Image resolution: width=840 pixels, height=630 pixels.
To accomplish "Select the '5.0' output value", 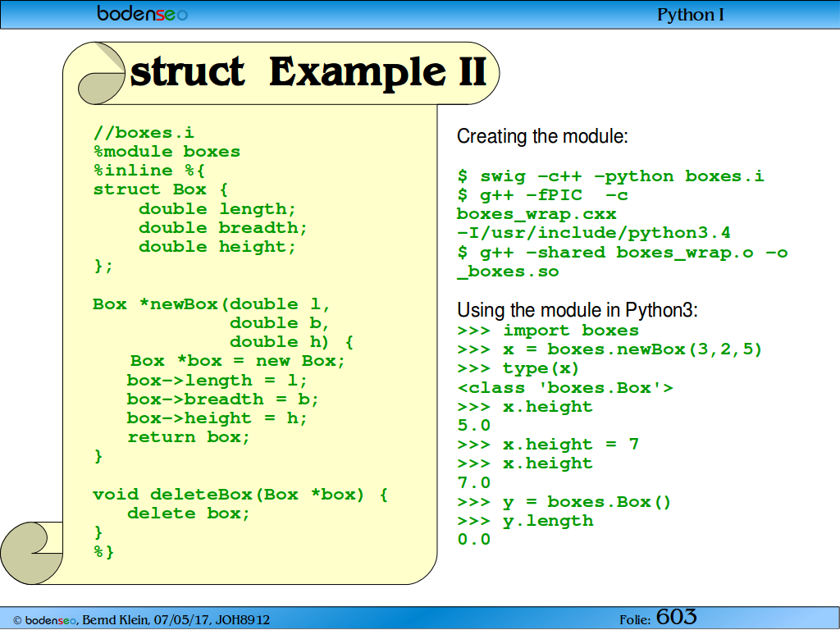I will pos(474,426).
